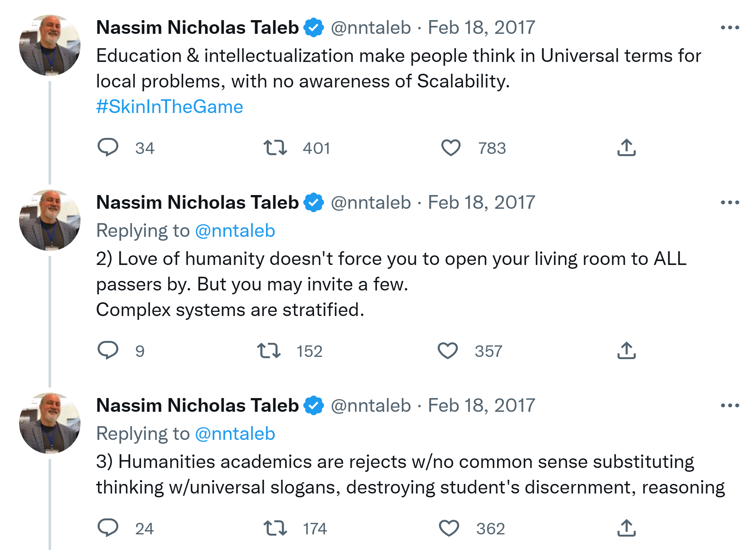The image size is (756, 550).
Task: Share the first tweet about Scalability
Action: point(626,147)
